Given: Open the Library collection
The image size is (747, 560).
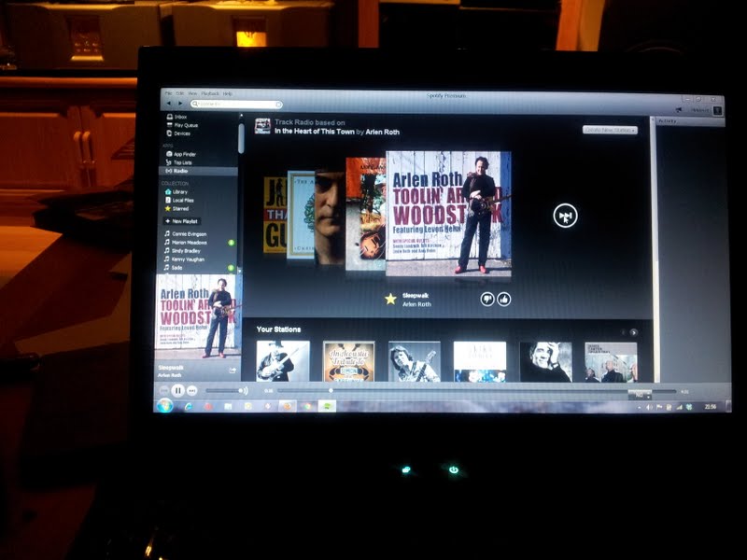Looking at the screenshot, I should [x=176, y=192].
